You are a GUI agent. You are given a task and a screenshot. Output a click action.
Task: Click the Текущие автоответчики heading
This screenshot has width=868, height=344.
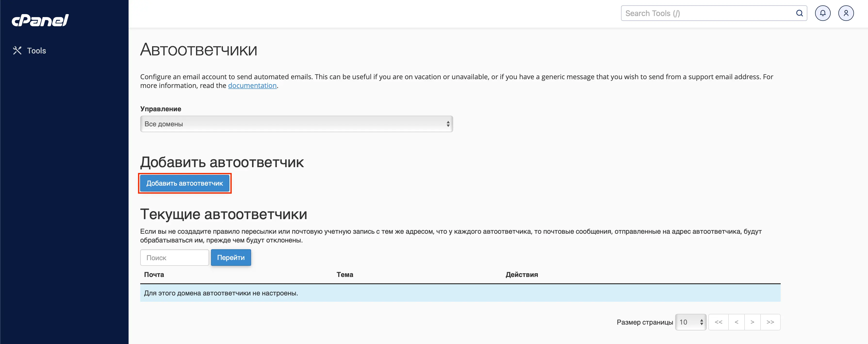point(223,214)
